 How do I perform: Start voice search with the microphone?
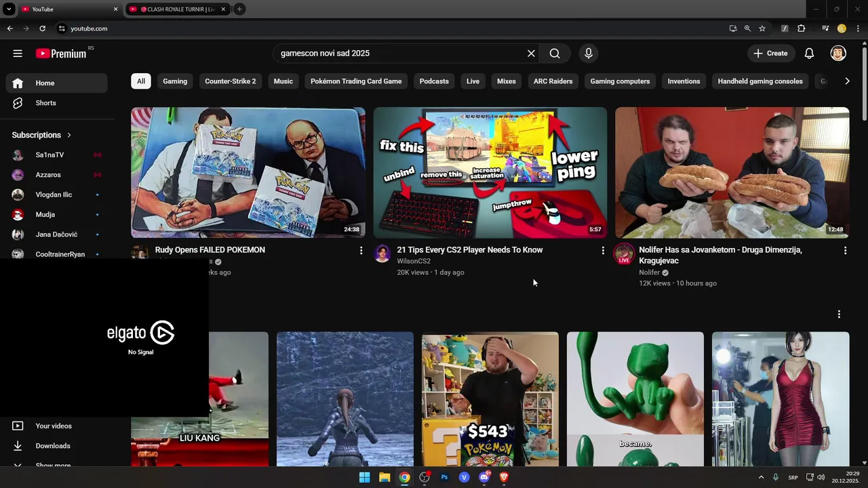pos(588,54)
